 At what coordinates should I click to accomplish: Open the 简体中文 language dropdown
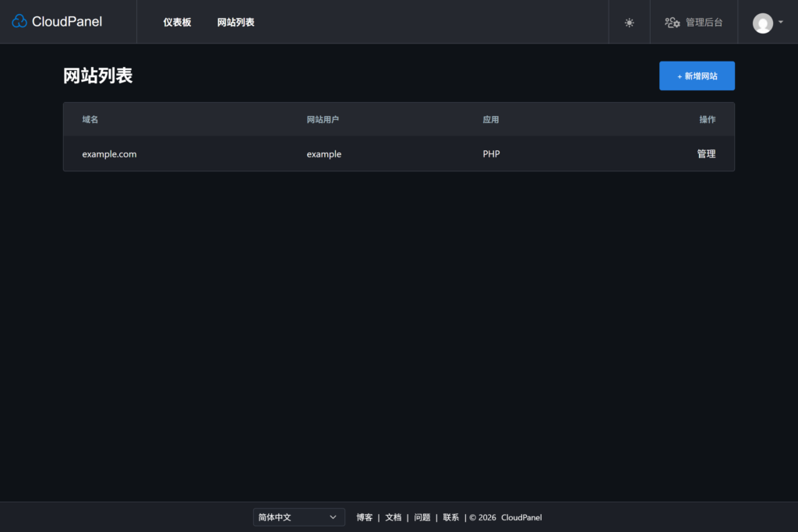[x=298, y=517]
